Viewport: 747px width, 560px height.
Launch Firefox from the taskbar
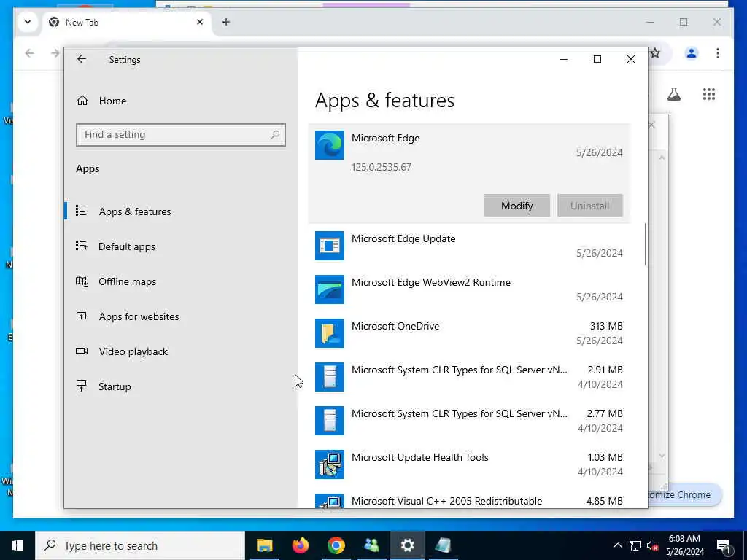[300, 545]
